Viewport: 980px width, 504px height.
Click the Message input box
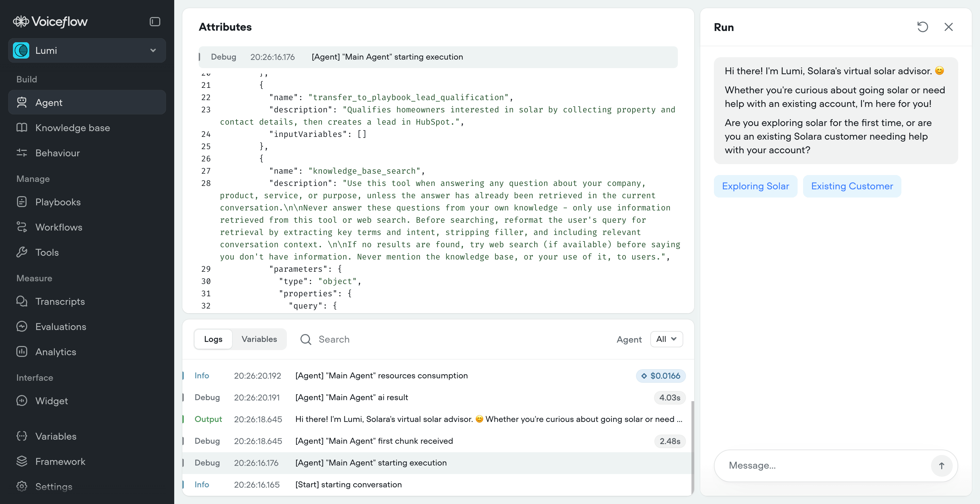click(x=822, y=466)
